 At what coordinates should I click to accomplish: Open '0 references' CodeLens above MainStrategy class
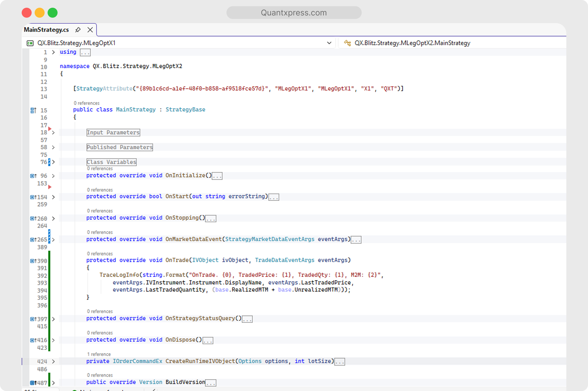(x=86, y=103)
